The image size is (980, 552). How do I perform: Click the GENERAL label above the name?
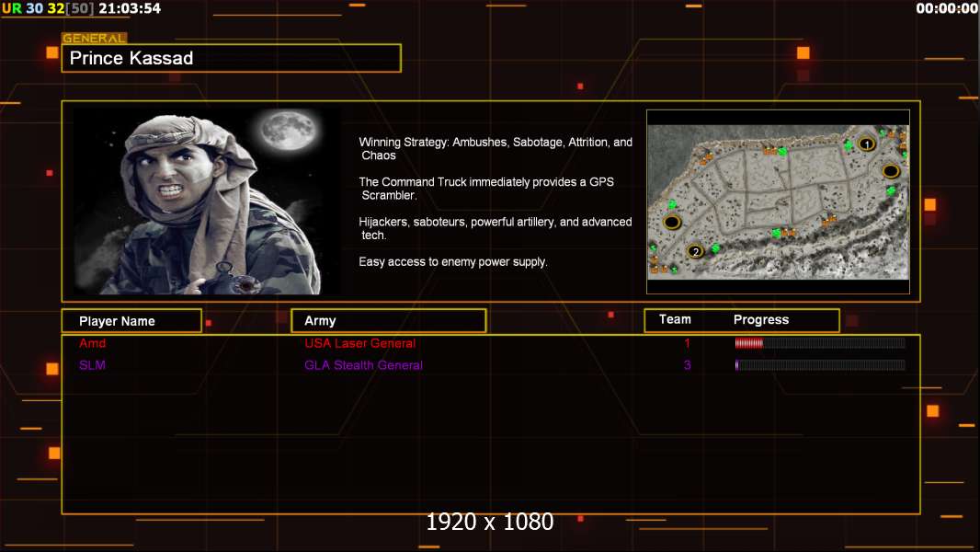[95, 38]
